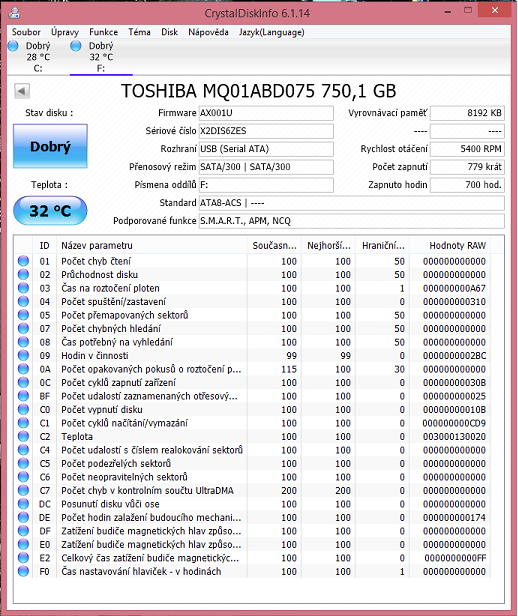The height and width of the screenshot is (616, 518).
Task: Click the Nejhorší... column header
Action: click(328, 246)
